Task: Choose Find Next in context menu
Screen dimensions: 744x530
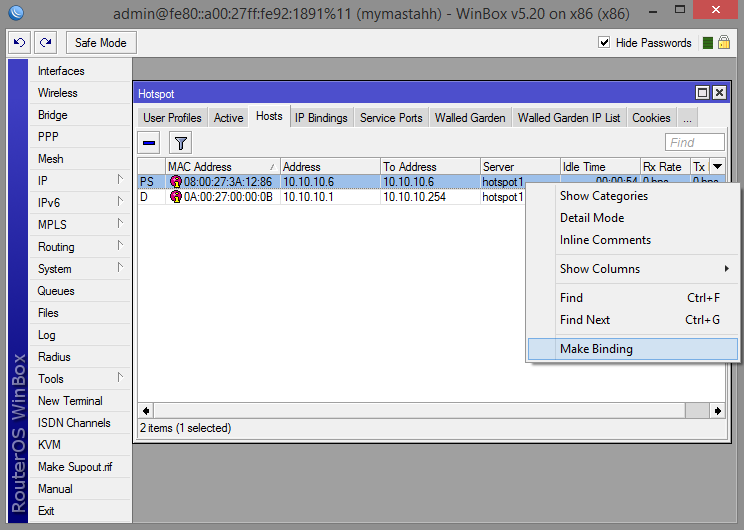Action: [x=632, y=320]
